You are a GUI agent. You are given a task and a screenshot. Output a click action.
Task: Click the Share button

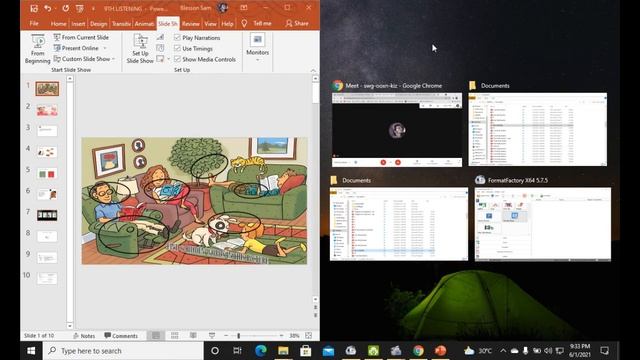(297, 24)
